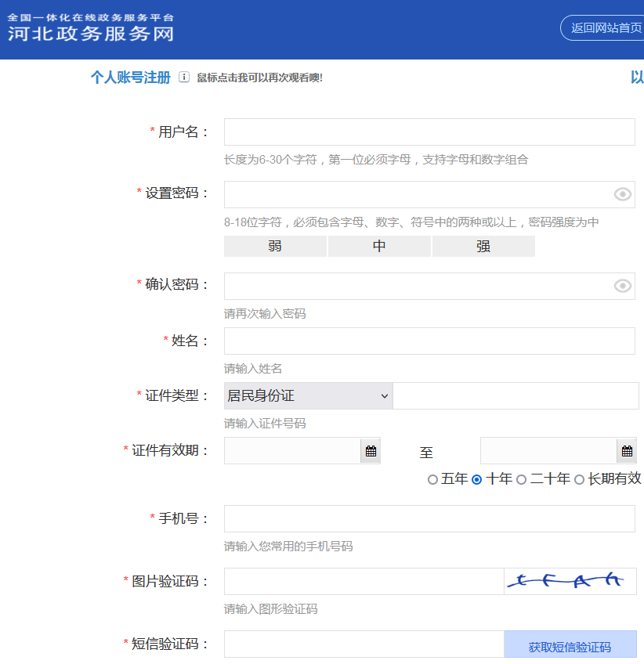Viewport: 644px width, 664px height.
Task: Show the password with the eye icon
Action: pyautogui.click(x=622, y=193)
